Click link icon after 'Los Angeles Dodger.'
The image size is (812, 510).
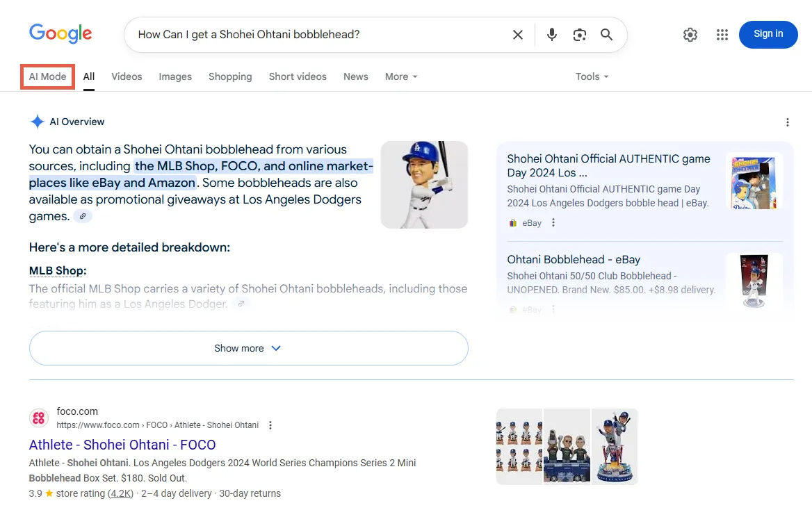pyautogui.click(x=241, y=304)
